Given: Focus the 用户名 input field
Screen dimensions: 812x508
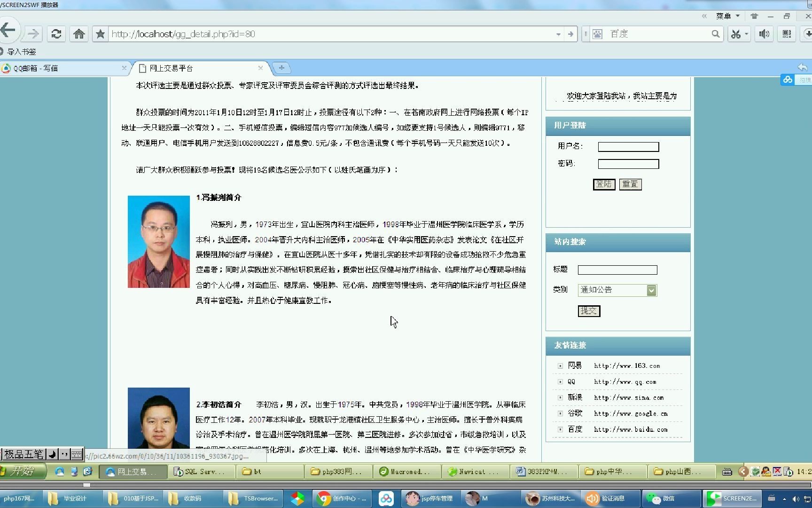Looking at the screenshot, I should pos(628,147).
